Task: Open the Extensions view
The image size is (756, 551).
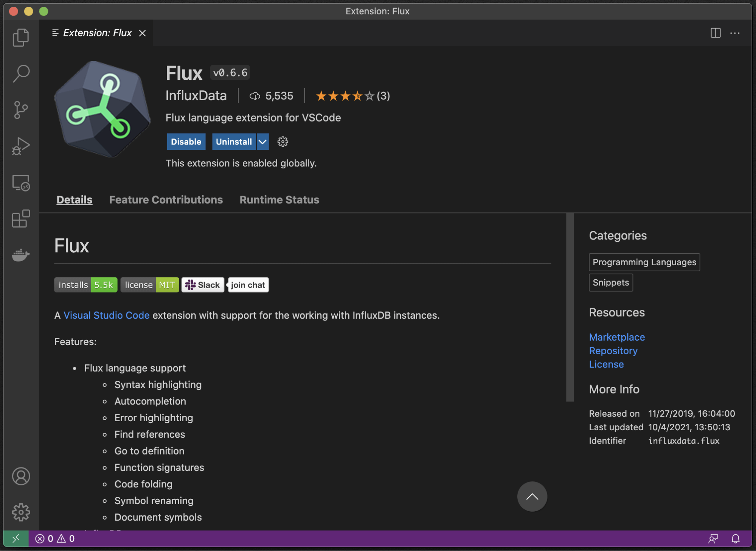Action: (x=21, y=219)
